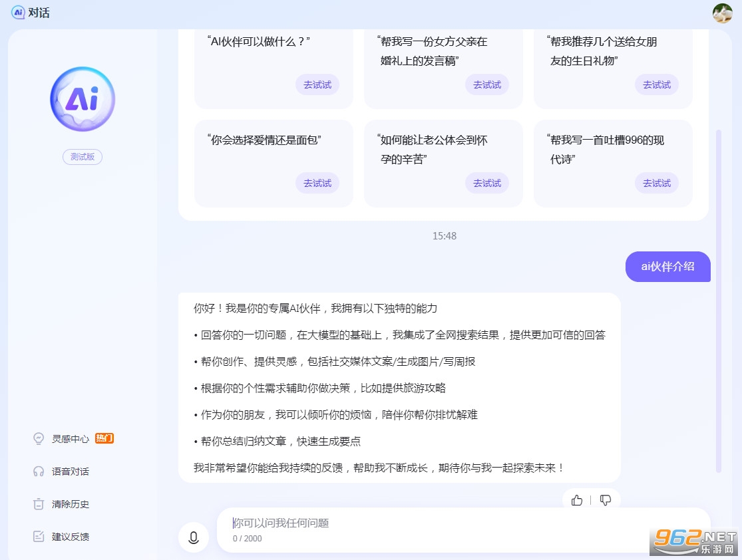This screenshot has width=742, height=560.
Task: Click the bullet about 旅游攻略
Action: (x=319, y=388)
